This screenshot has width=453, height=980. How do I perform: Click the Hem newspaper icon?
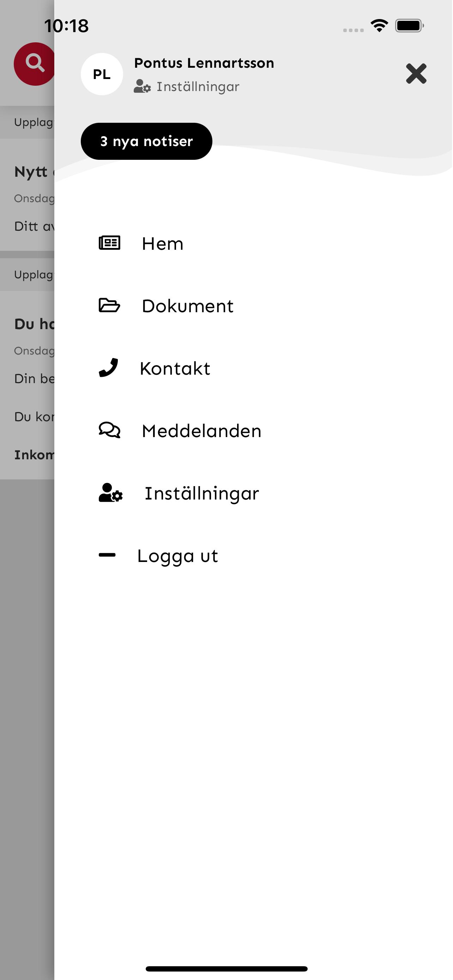[109, 243]
